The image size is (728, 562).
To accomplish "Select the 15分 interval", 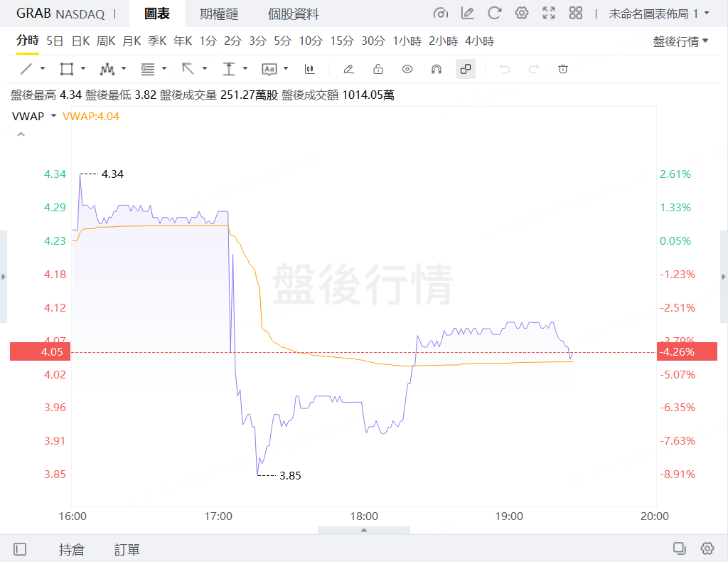I will click(x=342, y=41).
